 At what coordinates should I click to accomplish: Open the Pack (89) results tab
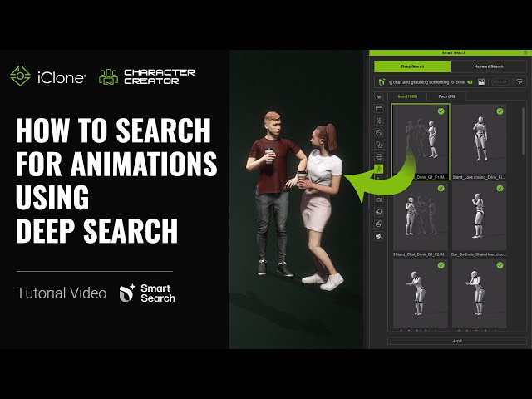click(446, 96)
